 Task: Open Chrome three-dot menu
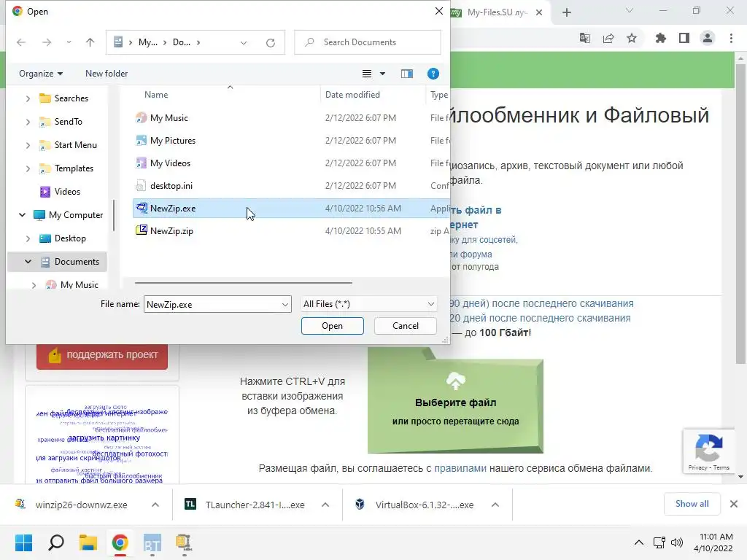[731, 38]
